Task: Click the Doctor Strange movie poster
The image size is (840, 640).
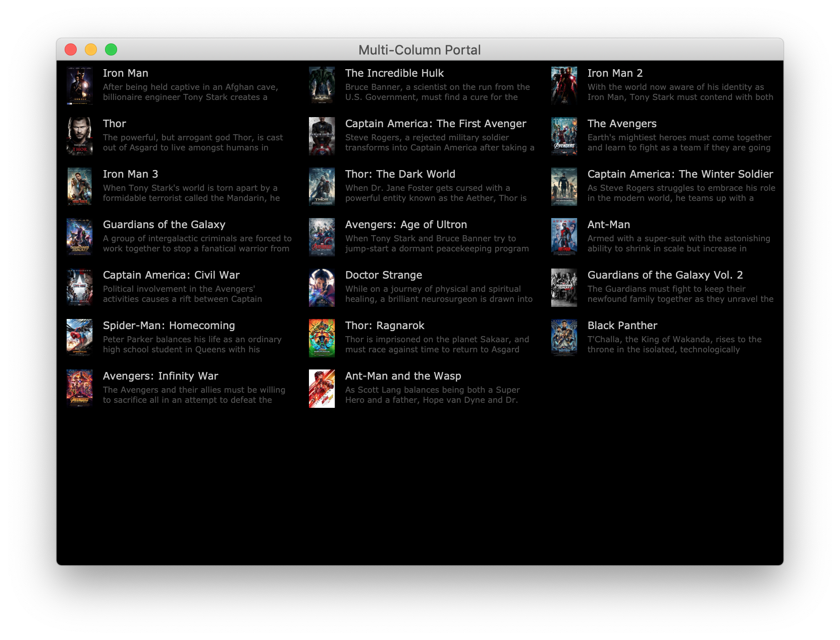Action: 322,288
